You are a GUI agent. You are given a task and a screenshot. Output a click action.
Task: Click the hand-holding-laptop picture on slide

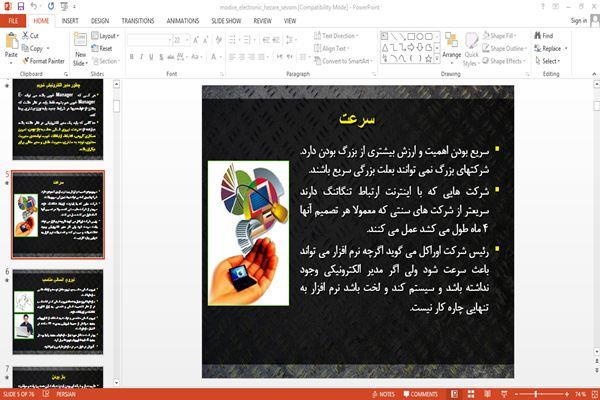click(x=248, y=233)
